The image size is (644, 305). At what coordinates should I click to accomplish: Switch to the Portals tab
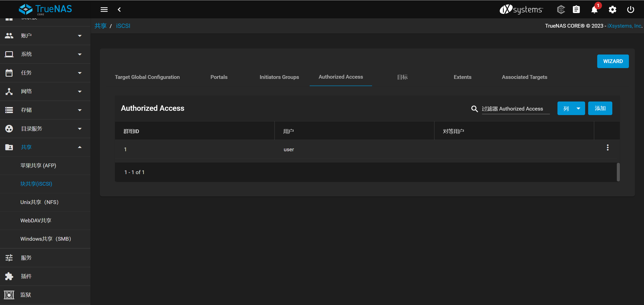[219, 77]
